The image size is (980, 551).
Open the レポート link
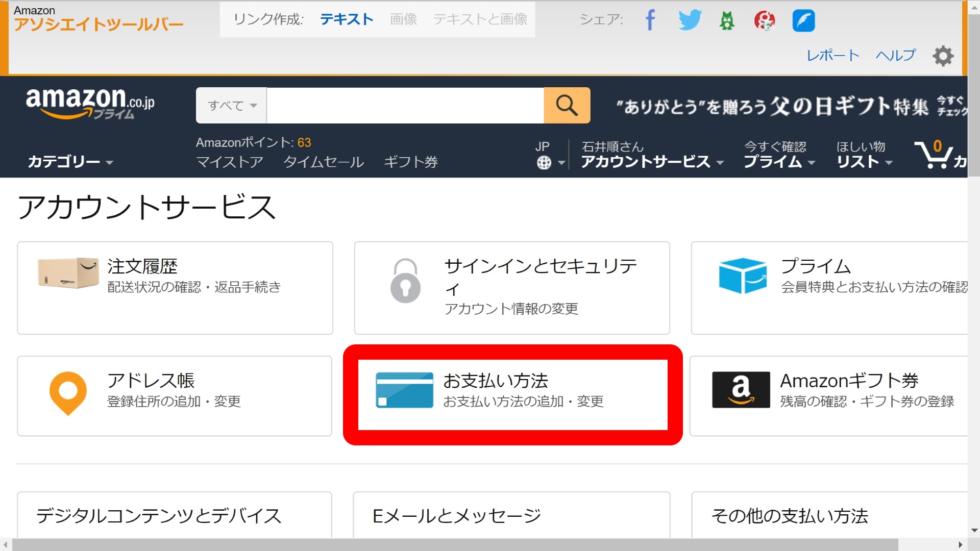pyautogui.click(x=832, y=55)
